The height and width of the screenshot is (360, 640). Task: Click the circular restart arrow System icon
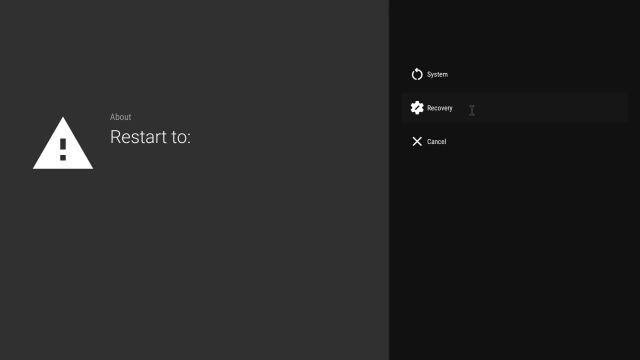pos(417,74)
